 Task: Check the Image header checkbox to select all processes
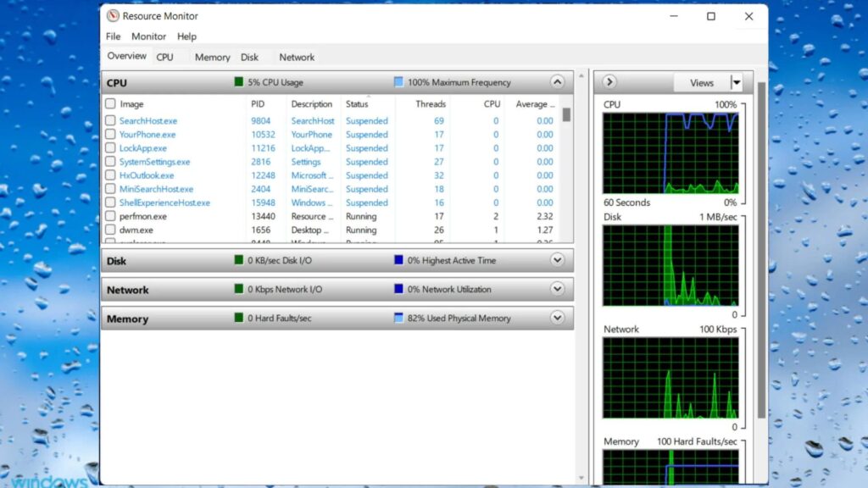110,103
